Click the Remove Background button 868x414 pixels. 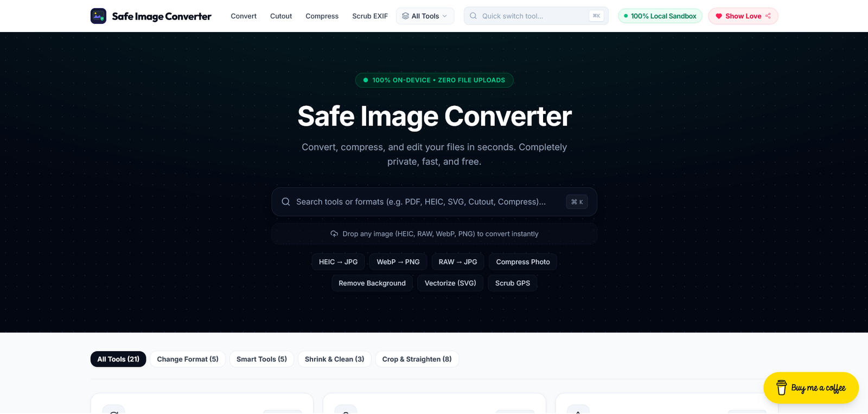pos(372,283)
